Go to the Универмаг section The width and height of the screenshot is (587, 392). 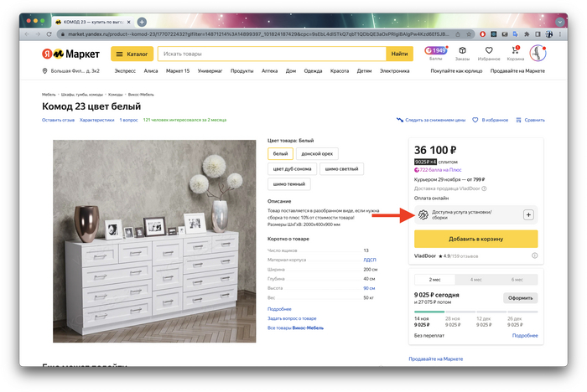[210, 70]
